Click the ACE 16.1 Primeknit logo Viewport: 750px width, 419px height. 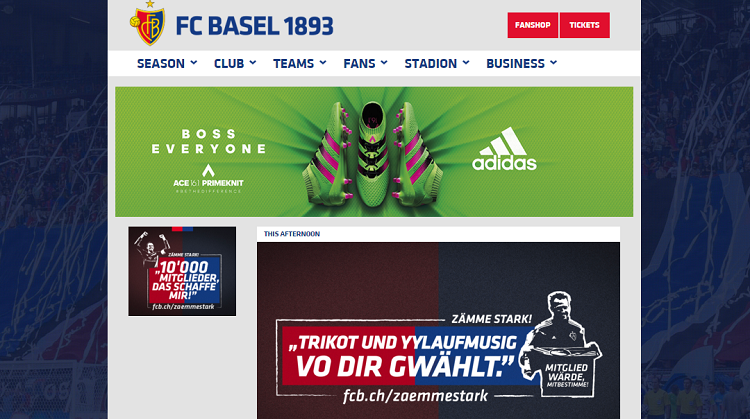pos(208,178)
